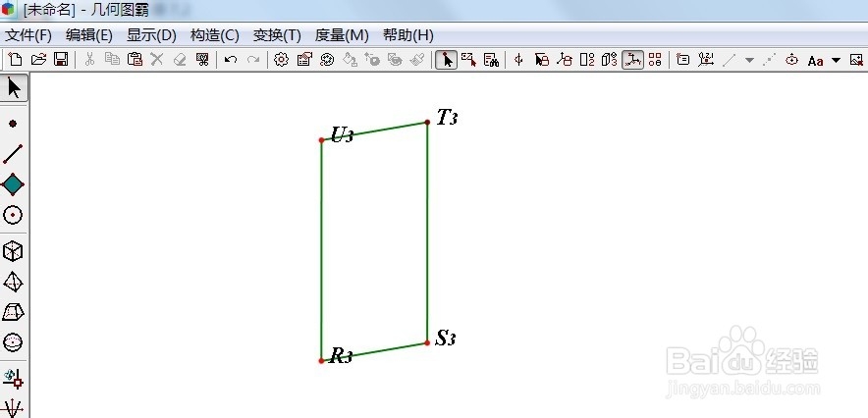Click the 3D view icon
This screenshot has width=868, height=418.
(610, 59)
